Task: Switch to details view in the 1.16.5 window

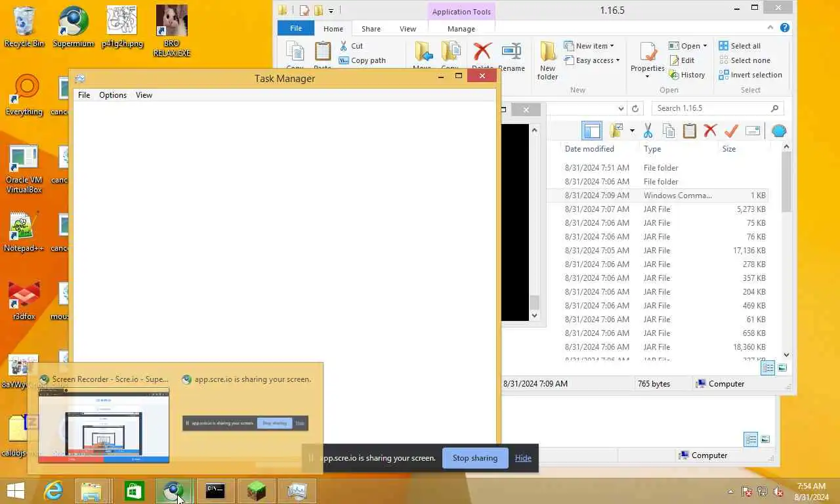Action: coord(768,368)
